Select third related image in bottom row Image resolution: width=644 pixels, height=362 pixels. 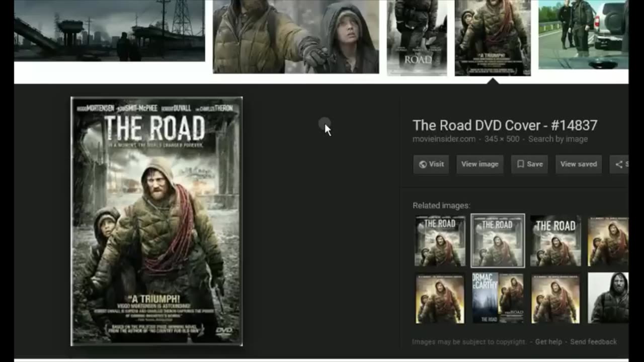555,298
